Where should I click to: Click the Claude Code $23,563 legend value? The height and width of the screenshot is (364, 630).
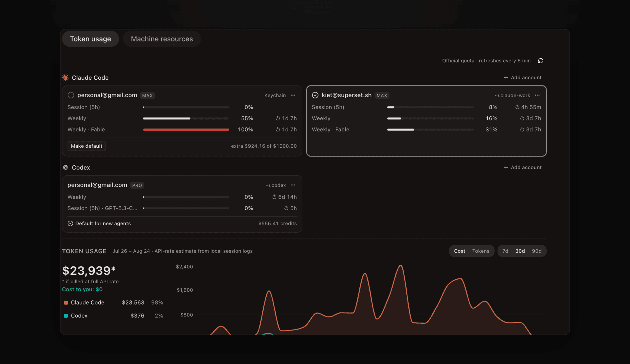pyautogui.click(x=133, y=302)
